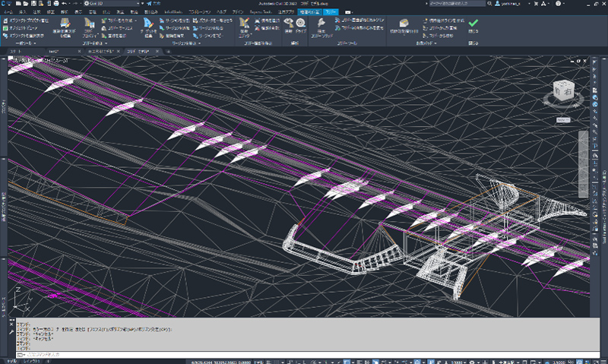The image size is (608, 364).
Task: Toggle the status bar grid display
Action: tap(269, 362)
